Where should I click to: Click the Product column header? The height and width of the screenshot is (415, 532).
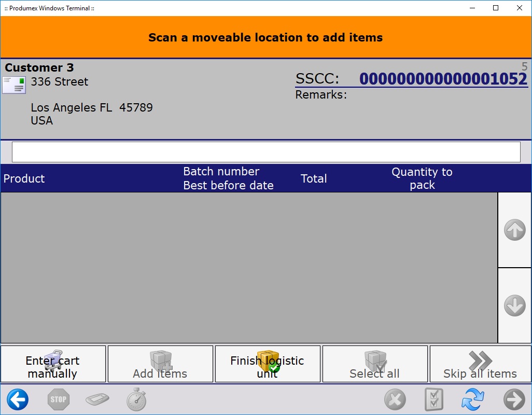click(x=24, y=178)
